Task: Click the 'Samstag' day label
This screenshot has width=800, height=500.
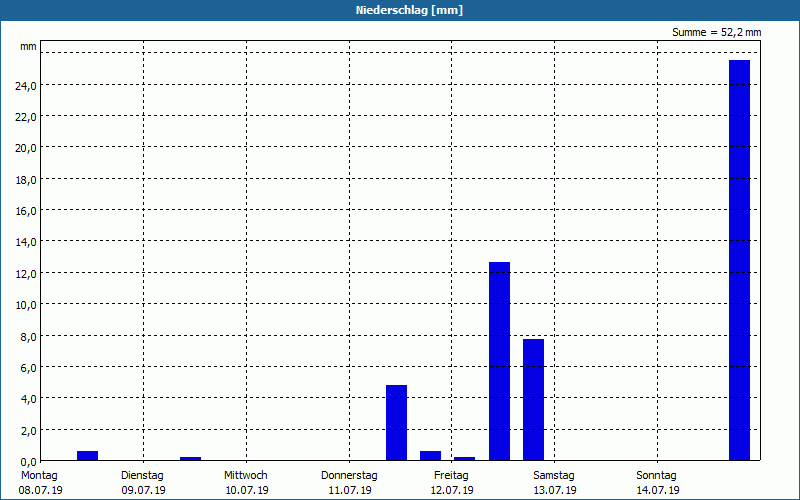Action: click(x=554, y=476)
